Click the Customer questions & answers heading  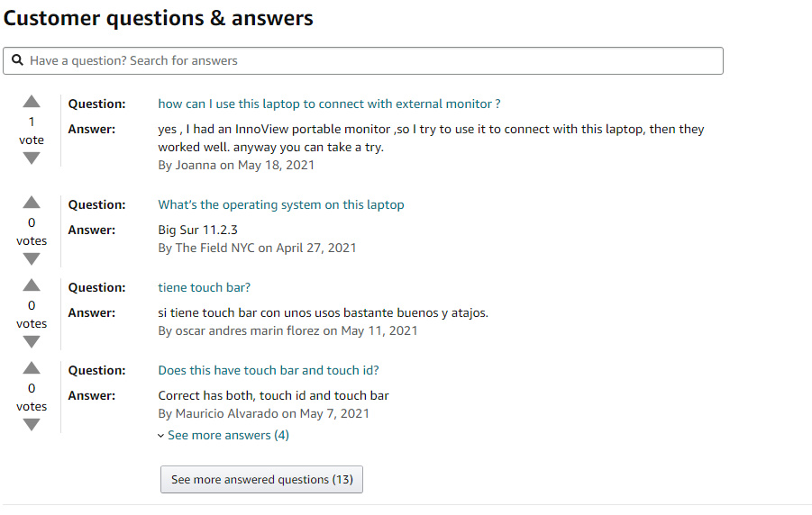point(159,18)
